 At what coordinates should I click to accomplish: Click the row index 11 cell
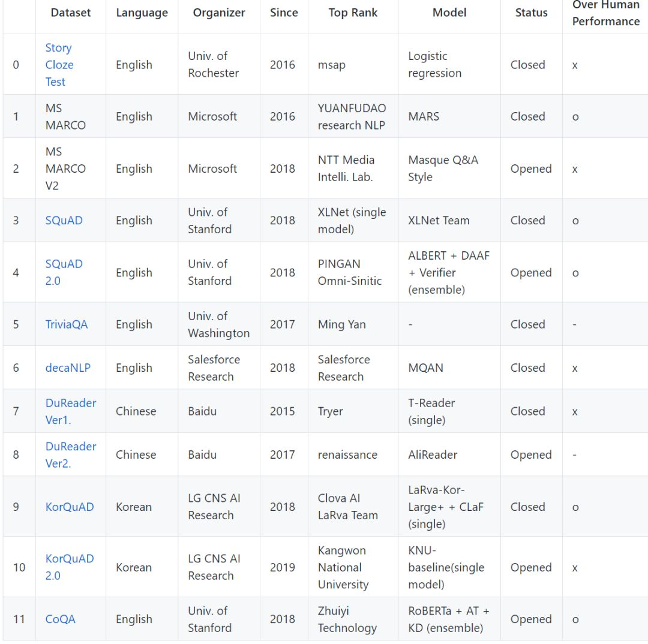click(x=19, y=619)
